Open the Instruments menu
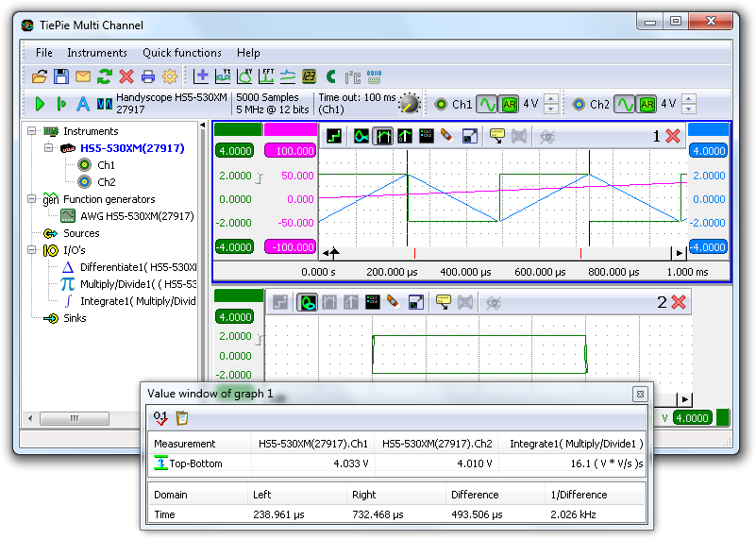Viewport: 756px width, 539px height. point(97,53)
